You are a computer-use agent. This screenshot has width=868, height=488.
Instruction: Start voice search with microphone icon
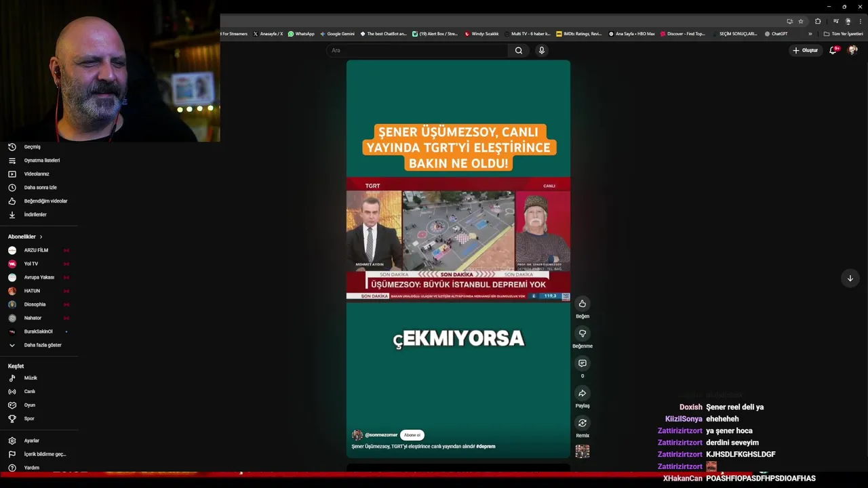(x=541, y=50)
